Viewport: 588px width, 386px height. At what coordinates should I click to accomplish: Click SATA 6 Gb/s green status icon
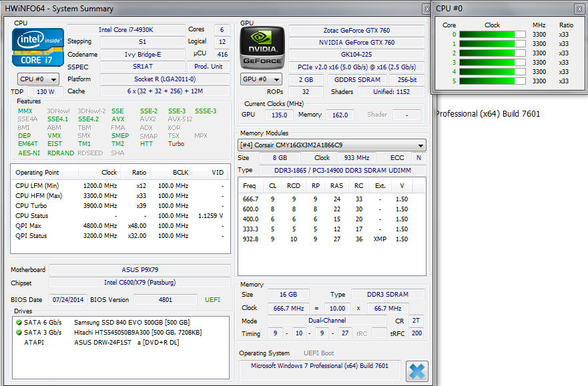coord(19,323)
